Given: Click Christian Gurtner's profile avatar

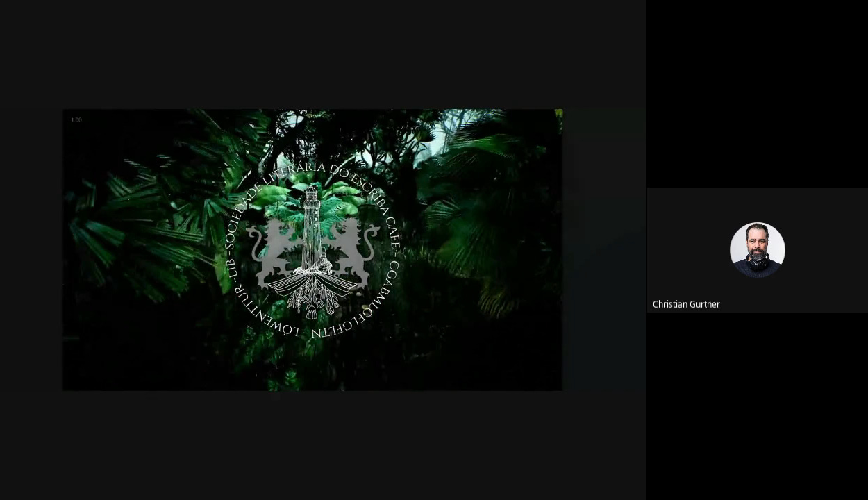Looking at the screenshot, I should click(x=757, y=250).
